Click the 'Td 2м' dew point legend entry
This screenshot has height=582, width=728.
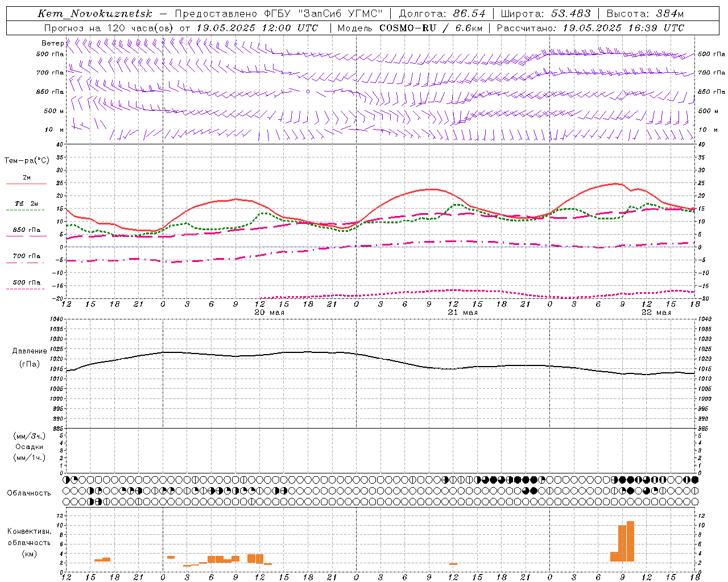tap(26, 203)
